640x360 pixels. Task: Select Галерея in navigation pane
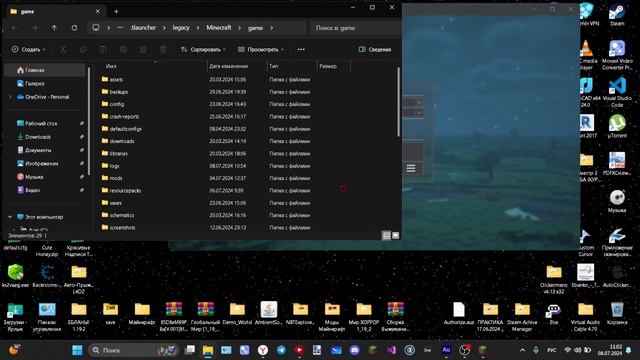[x=45, y=84]
